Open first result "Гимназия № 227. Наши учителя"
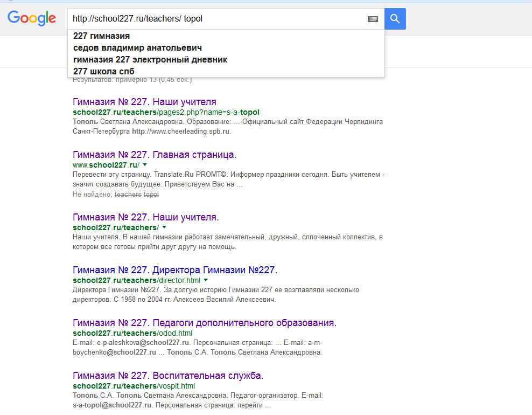Screen dimensions: 532x415 [x=144, y=101]
